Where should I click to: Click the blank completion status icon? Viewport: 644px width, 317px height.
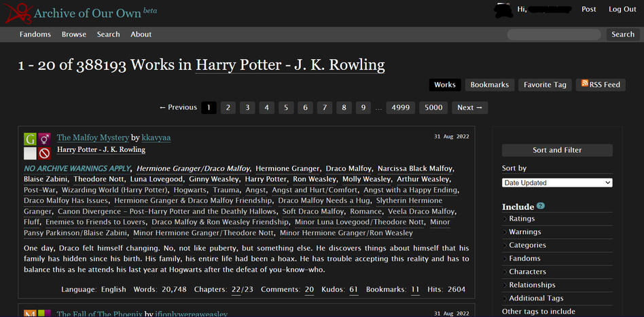pos(30,153)
